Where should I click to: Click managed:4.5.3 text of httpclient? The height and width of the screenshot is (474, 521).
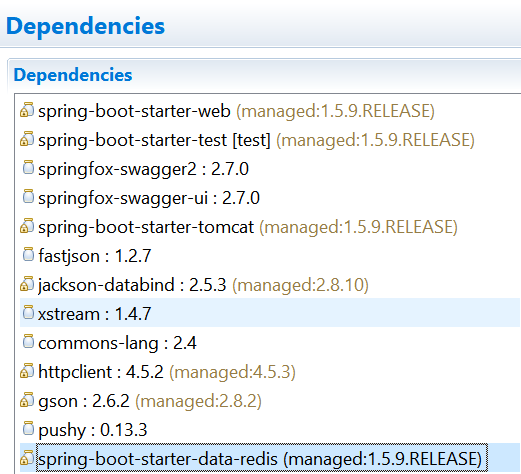(233, 372)
